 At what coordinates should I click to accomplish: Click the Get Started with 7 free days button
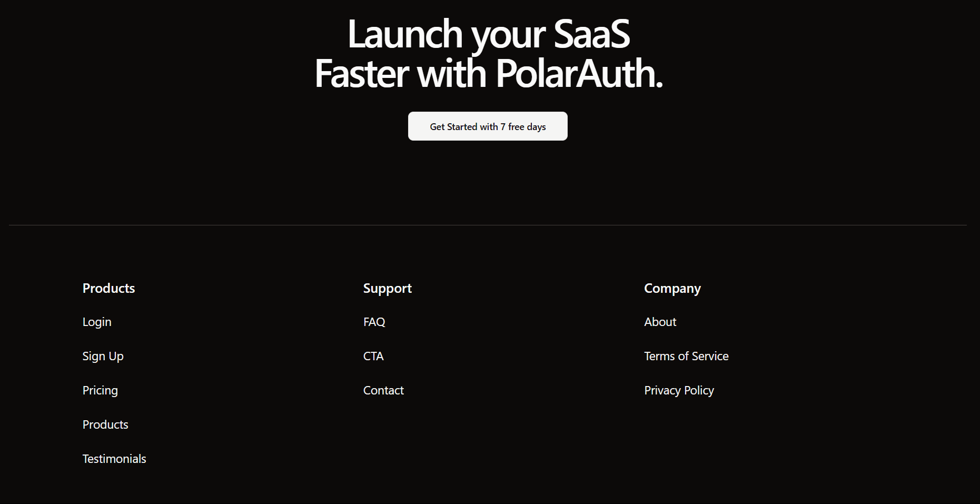(x=487, y=126)
